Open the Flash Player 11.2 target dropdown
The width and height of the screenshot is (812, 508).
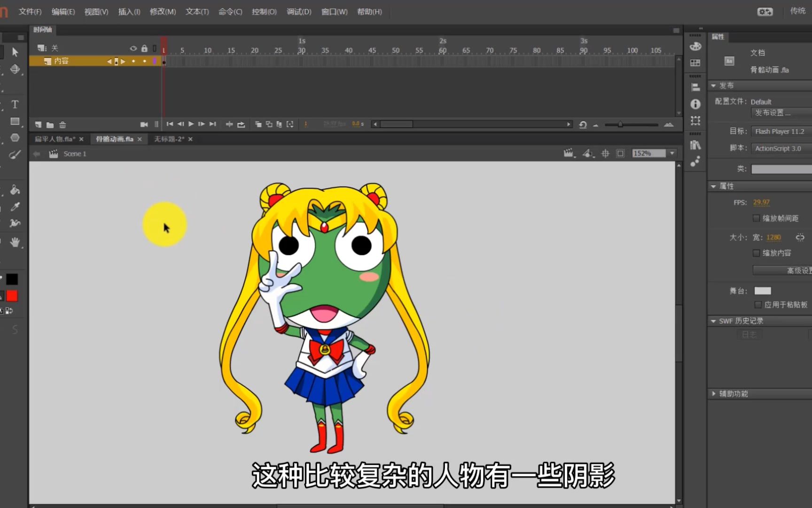780,131
